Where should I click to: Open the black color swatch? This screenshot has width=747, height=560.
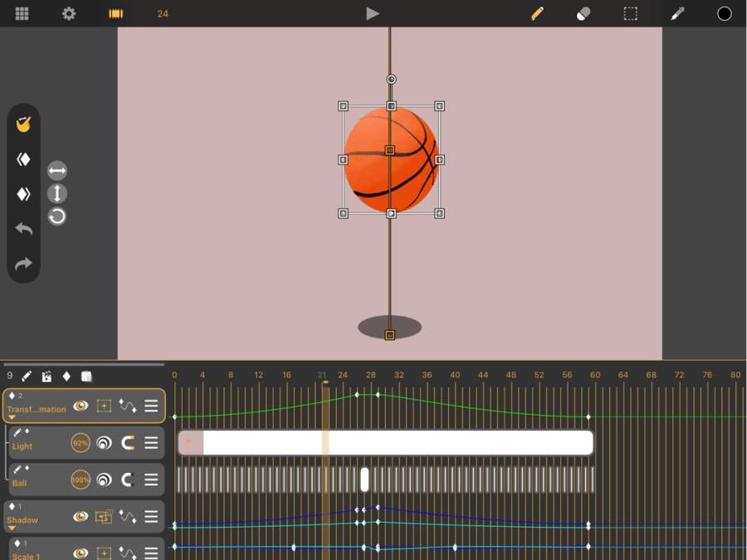tap(725, 13)
